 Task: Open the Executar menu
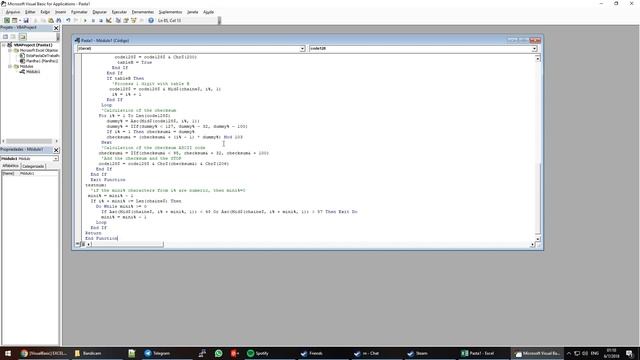coord(119,12)
